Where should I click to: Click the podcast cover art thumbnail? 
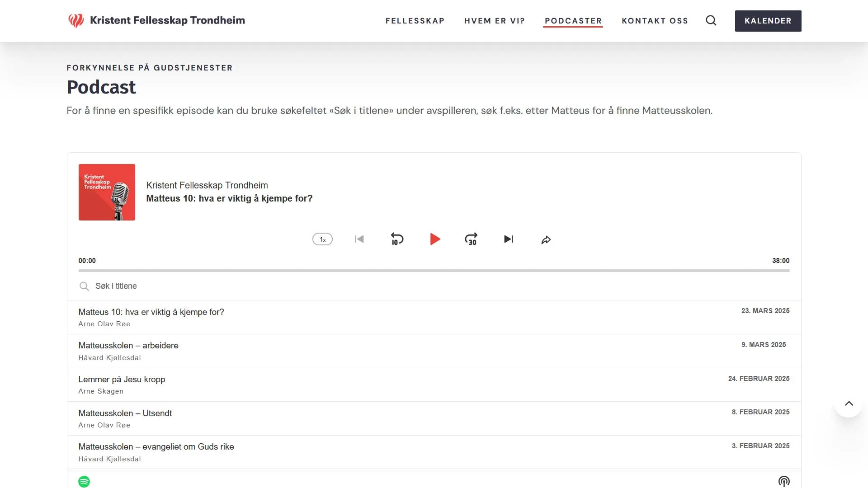[x=107, y=192]
